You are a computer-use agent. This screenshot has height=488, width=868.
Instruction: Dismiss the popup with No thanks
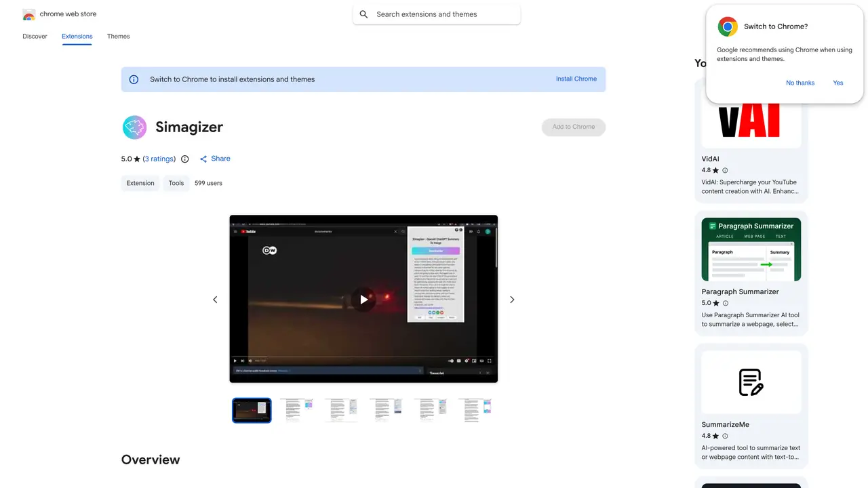(x=800, y=83)
